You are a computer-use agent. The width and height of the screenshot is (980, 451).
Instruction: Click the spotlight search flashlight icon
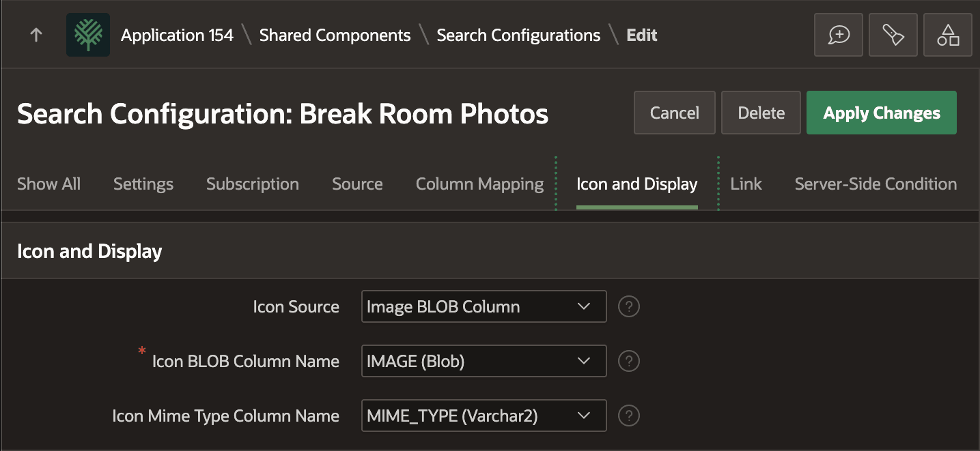click(x=893, y=35)
